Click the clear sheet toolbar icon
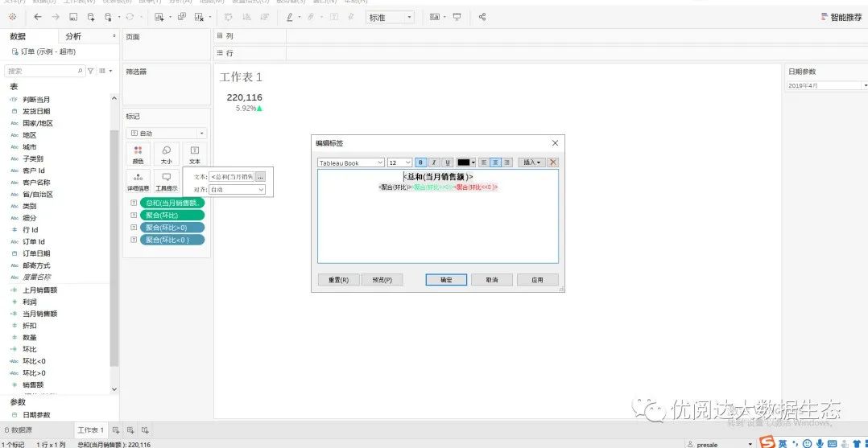This screenshot has height=448, width=868. [200, 17]
